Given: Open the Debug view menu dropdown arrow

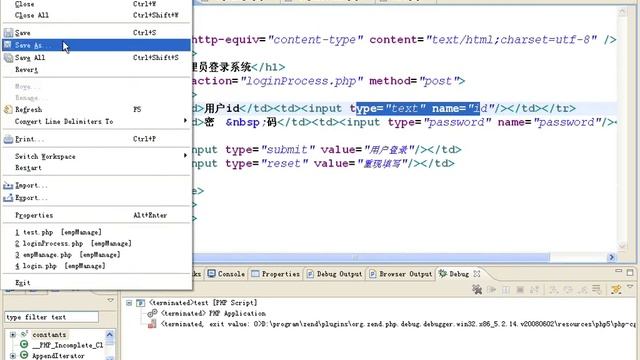Looking at the screenshot, I should [630, 287].
